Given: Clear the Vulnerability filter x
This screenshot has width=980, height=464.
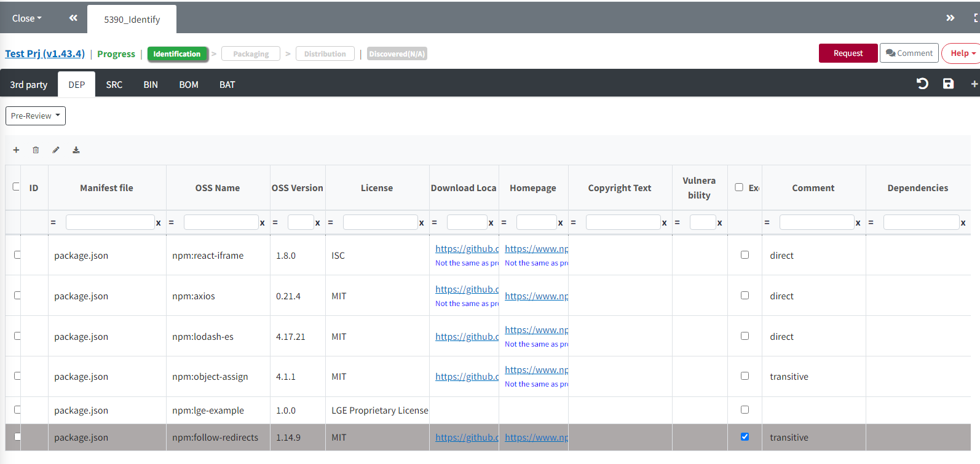Looking at the screenshot, I should tap(720, 222).
